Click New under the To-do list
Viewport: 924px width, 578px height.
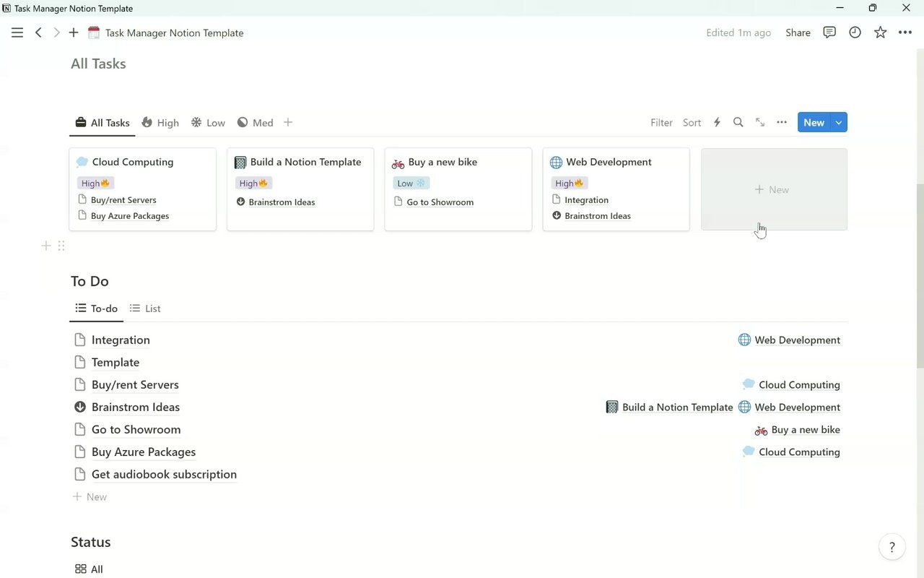[x=90, y=496]
